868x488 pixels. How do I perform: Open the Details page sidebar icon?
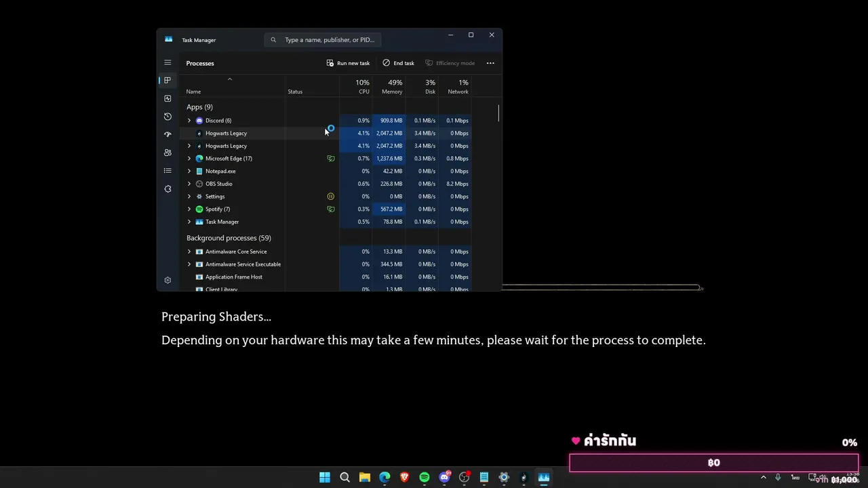pos(167,171)
